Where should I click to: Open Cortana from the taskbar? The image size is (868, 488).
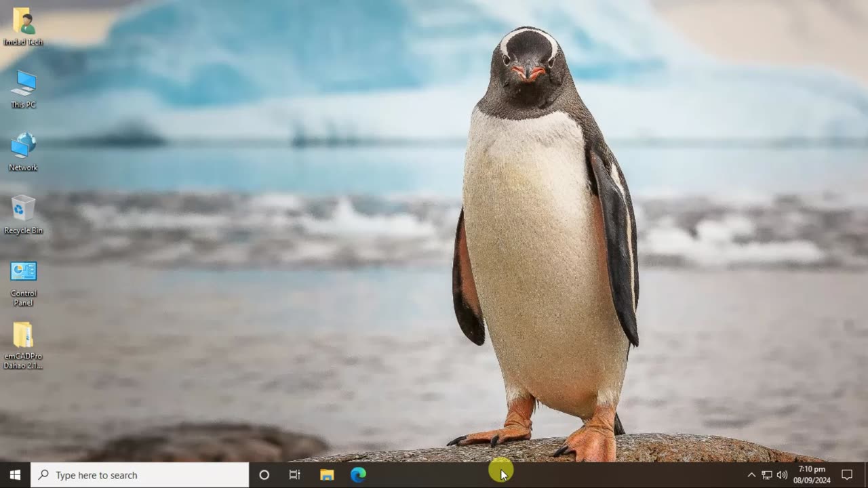point(264,475)
